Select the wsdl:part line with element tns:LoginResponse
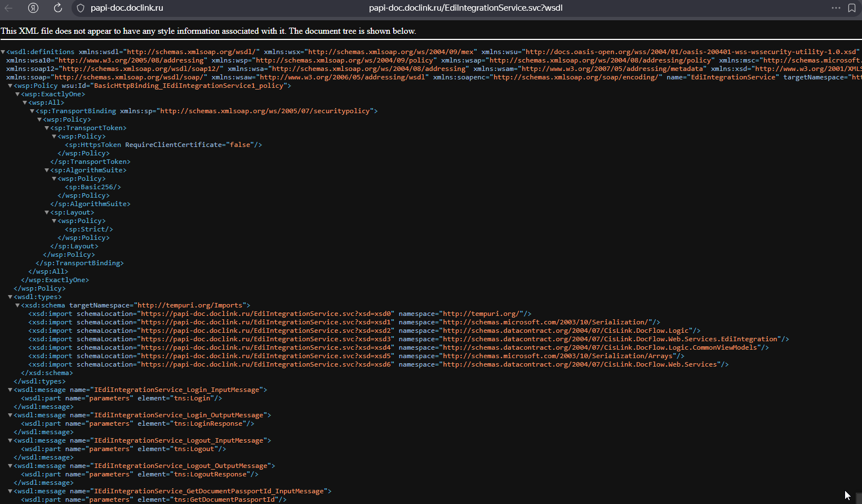Viewport: 862px width, 504px height. point(137,423)
